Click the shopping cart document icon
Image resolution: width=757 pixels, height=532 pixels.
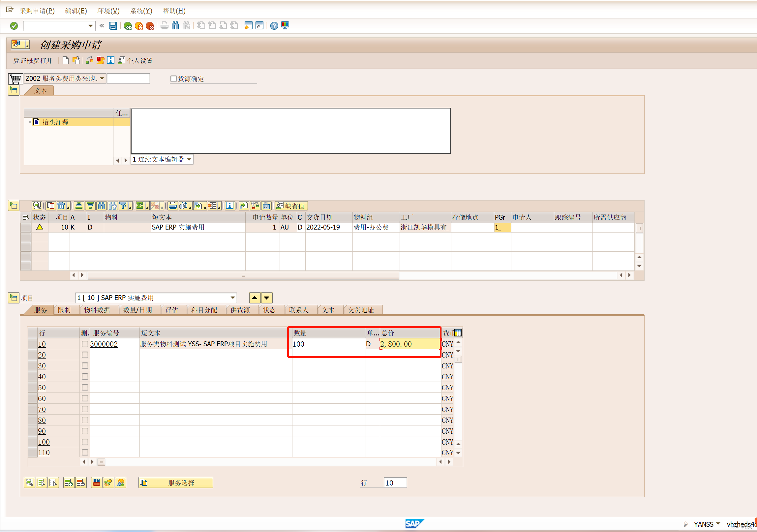coord(15,78)
